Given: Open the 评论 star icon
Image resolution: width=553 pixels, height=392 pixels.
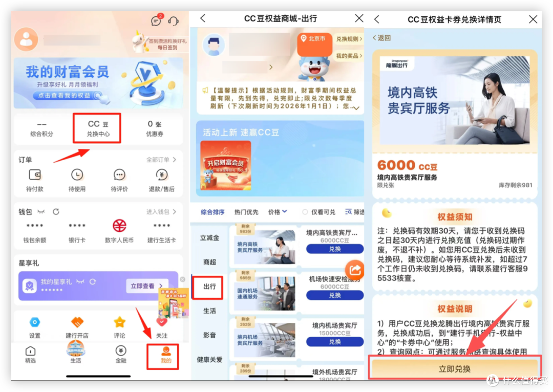Looking at the screenshot, I should pyautogui.click(x=119, y=322).
